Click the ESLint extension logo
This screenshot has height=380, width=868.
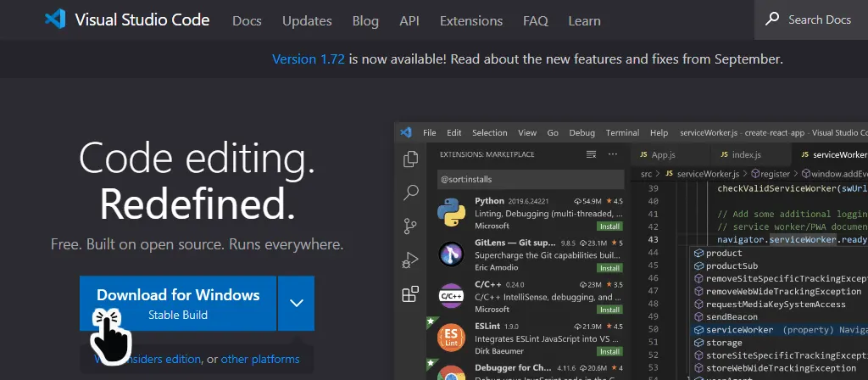(451, 338)
